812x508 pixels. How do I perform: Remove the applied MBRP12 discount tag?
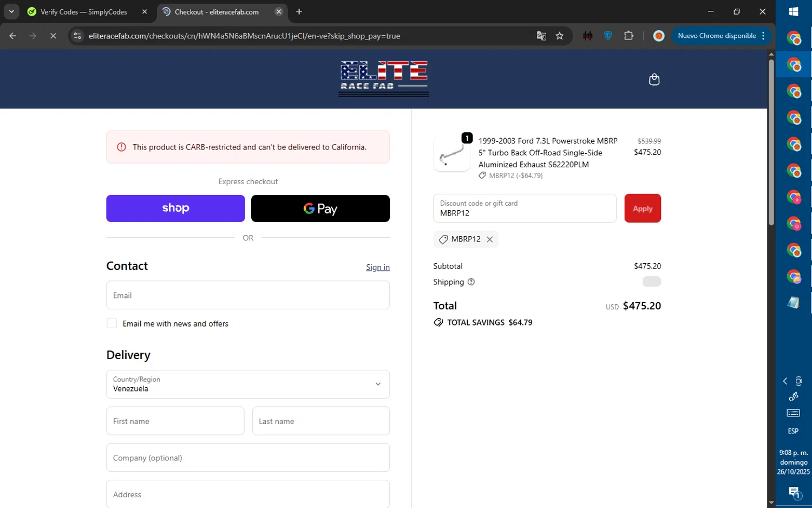click(x=489, y=239)
